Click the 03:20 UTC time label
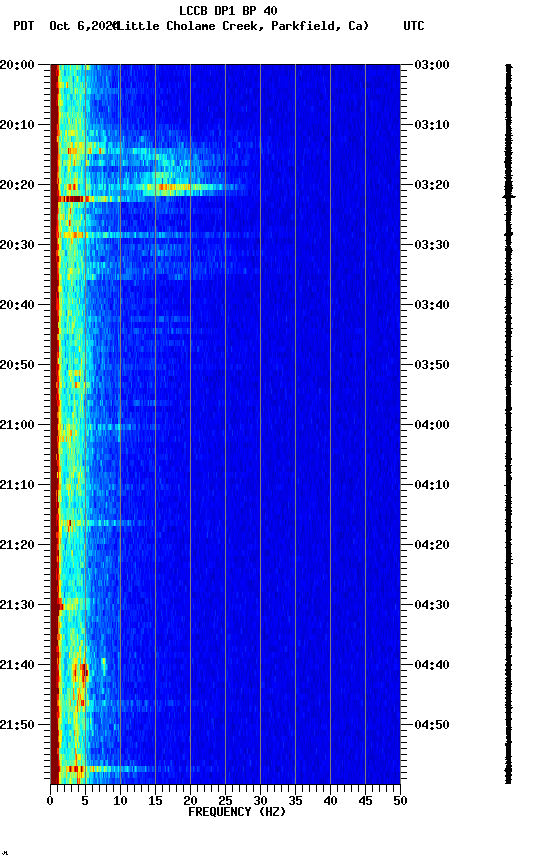 point(432,185)
